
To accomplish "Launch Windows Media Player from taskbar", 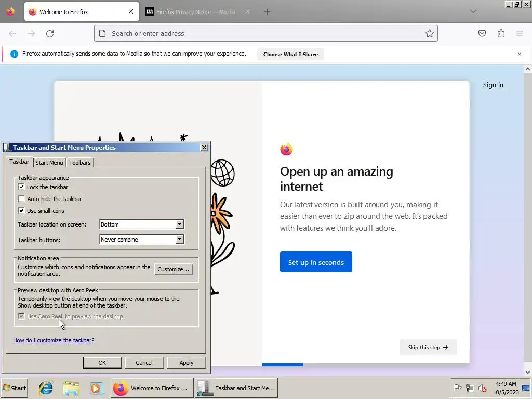I will click(x=97, y=388).
